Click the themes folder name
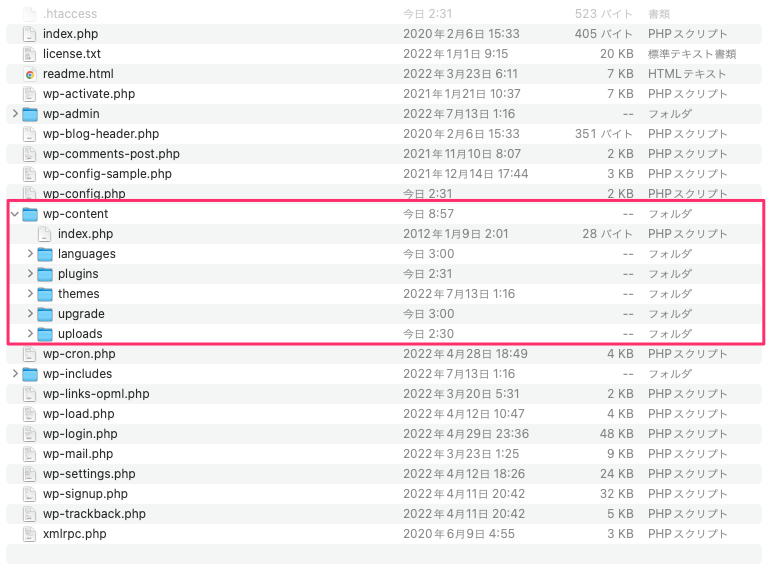The width and height of the screenshot is (768, 568). click(79, 294)
